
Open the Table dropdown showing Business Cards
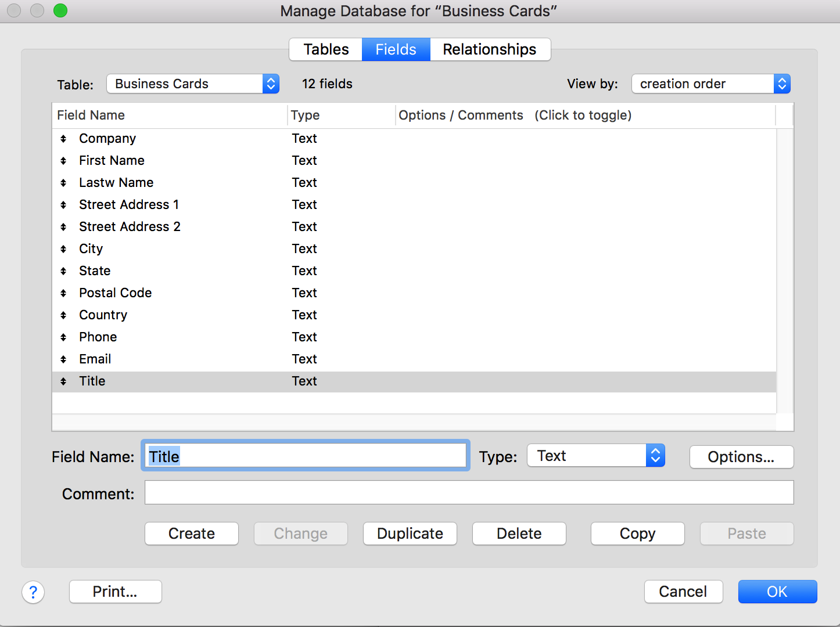(193, 84)
